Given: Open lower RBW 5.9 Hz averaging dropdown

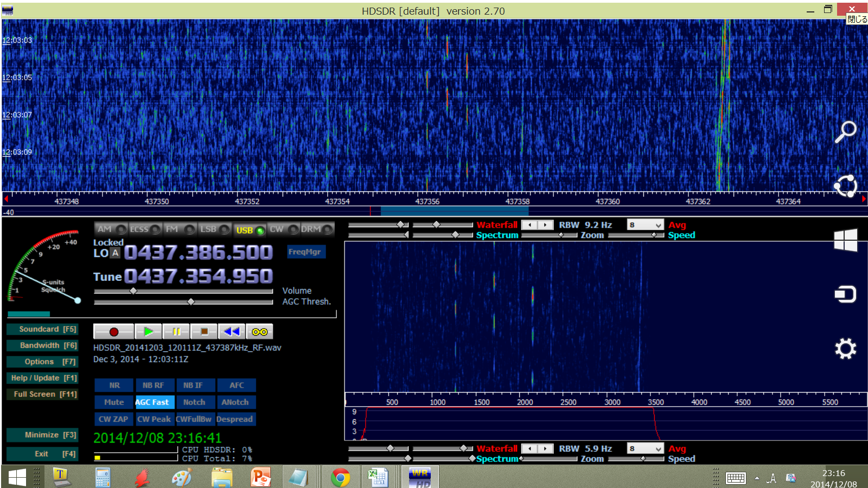Looking at the screenshot, I should coord(645,448).
